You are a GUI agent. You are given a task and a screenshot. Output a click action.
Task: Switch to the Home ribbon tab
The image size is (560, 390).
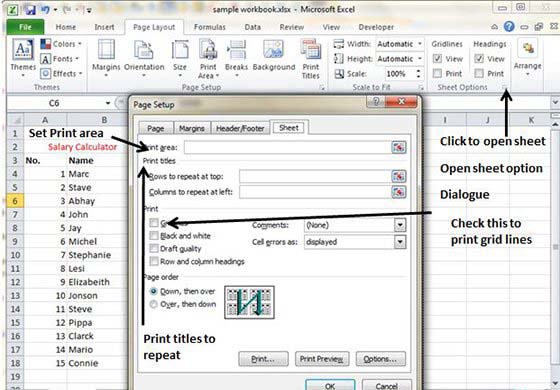[66, 27]
